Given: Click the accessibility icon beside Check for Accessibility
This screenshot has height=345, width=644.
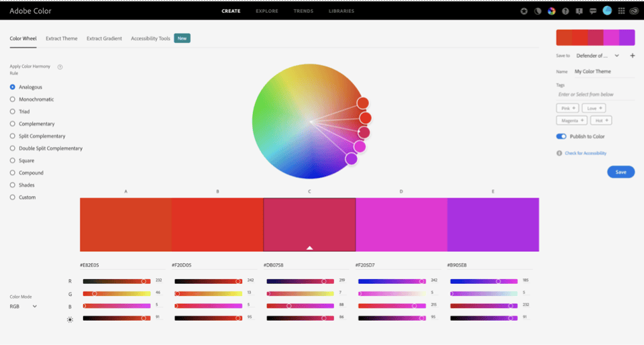Looking at the screenshot, I should pos(559,153).
